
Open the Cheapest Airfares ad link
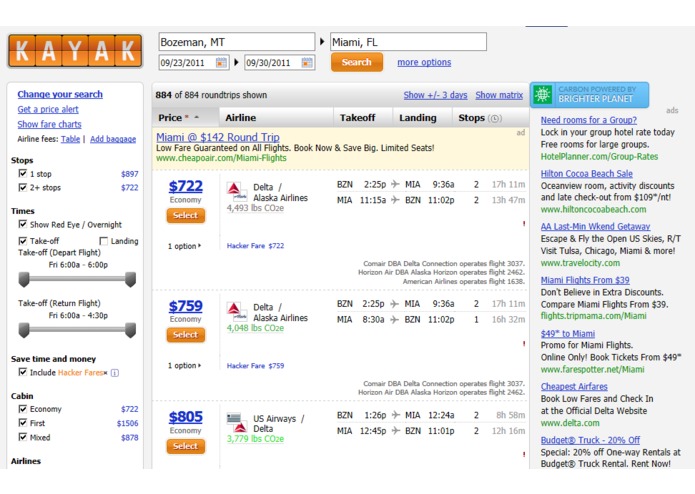pyautogui.click(x=574, y=386)
